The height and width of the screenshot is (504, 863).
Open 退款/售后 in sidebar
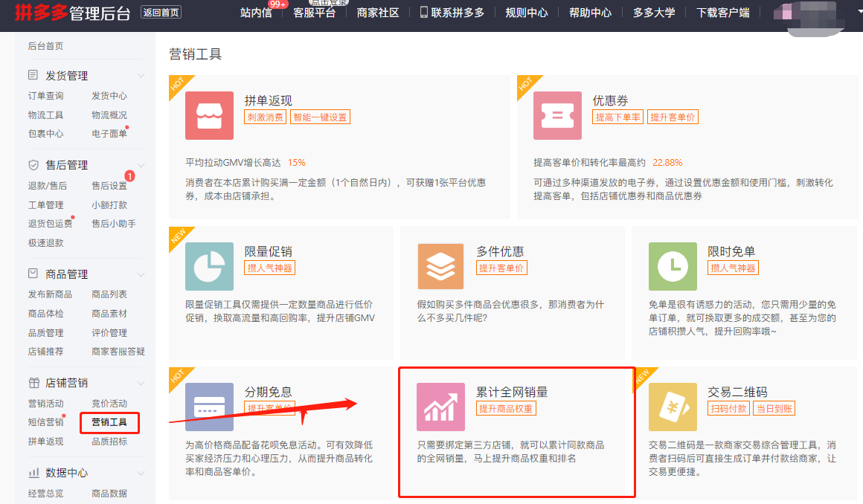[48, 186]
